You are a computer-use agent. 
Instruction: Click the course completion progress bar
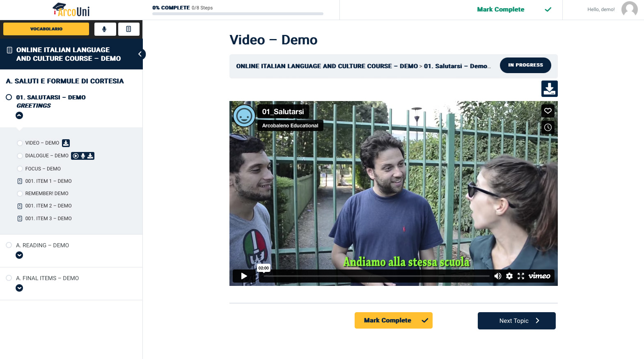[x=238, y=14]
